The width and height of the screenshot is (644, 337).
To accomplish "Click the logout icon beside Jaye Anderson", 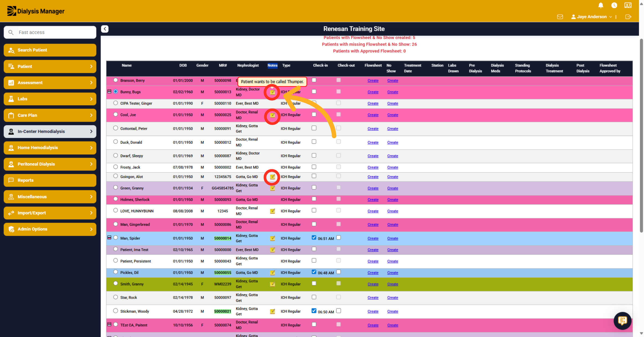I will 628,17.
